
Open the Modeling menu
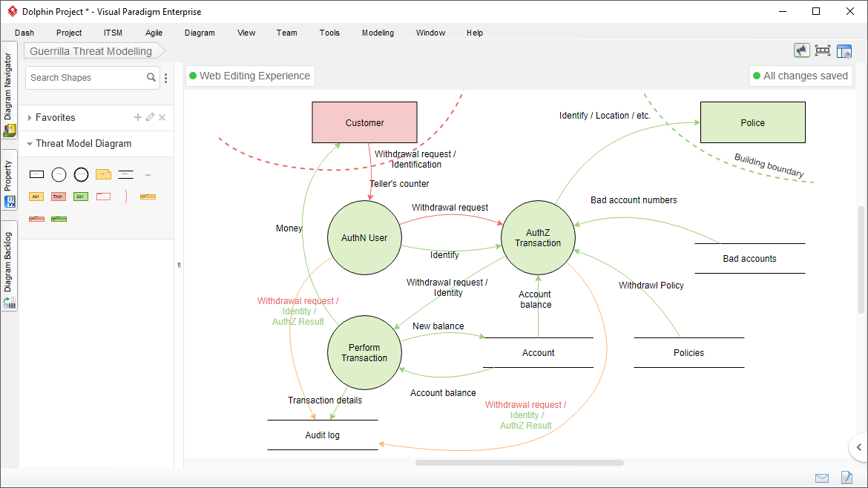pyautogui.click(x=378, y=33)
